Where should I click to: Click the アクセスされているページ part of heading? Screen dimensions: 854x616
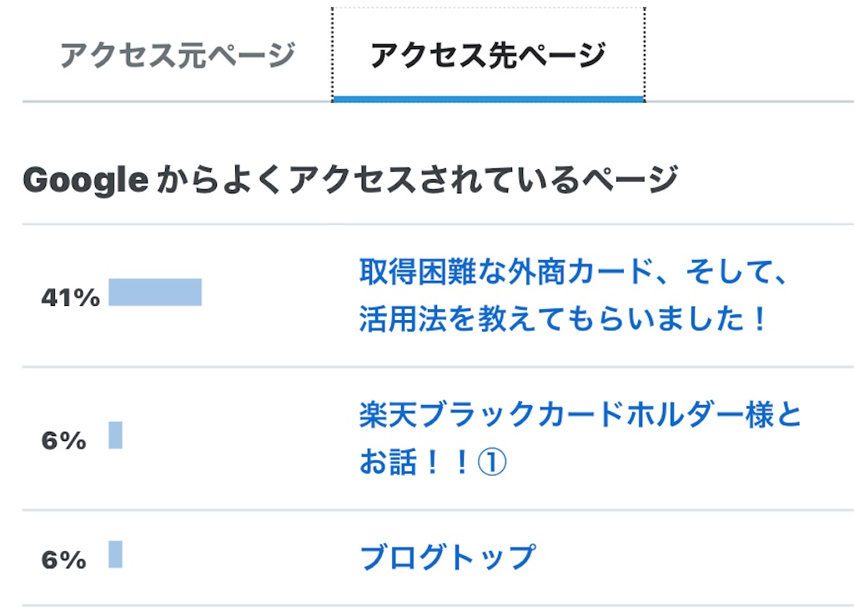click(482, 179)
